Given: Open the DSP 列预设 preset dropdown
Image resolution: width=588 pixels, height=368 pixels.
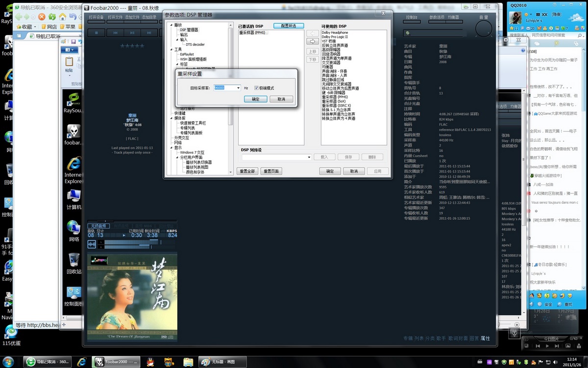Looking at the screenshot, I should [309, 157].
